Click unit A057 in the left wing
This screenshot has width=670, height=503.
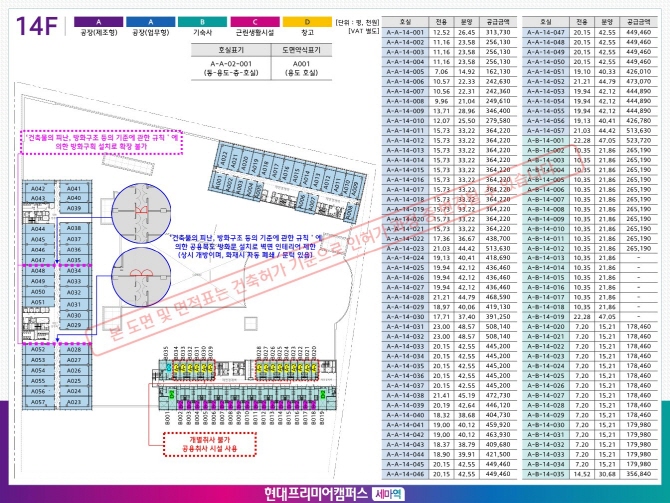[37, 402]
